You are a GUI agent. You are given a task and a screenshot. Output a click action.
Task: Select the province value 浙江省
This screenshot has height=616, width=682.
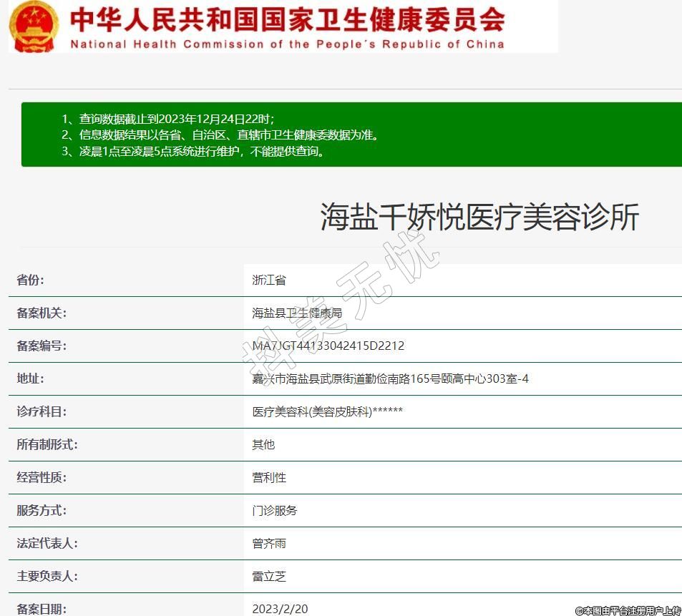tap(268, 280)
